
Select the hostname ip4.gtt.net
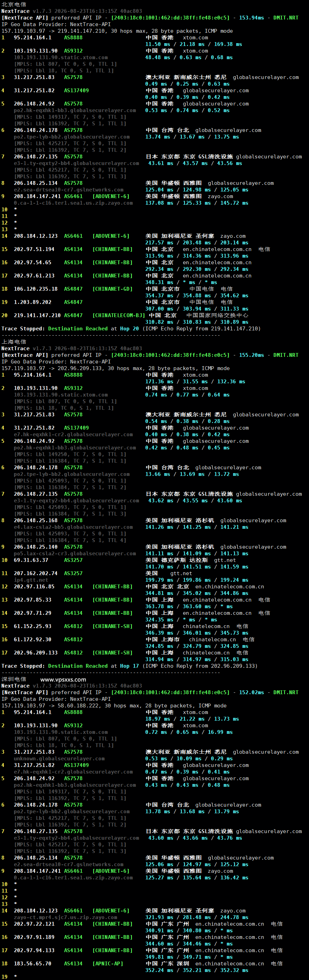(x=31, y=580)
